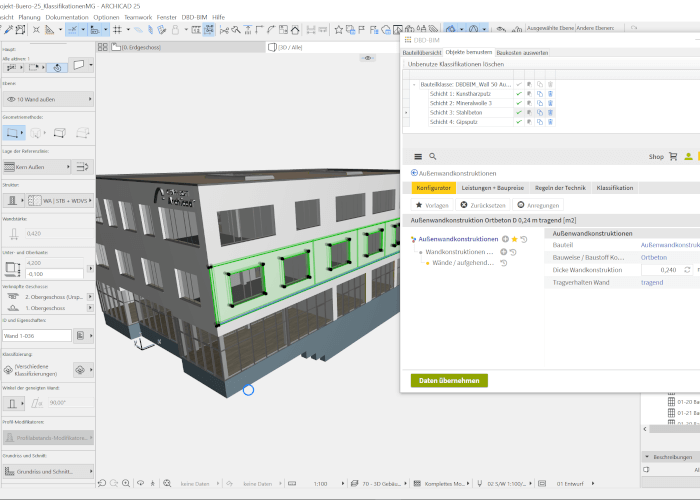The width and height of the screenshot is (700, 500).
Task: Click the Zurücksetzen button
Action: click(483, 205)
